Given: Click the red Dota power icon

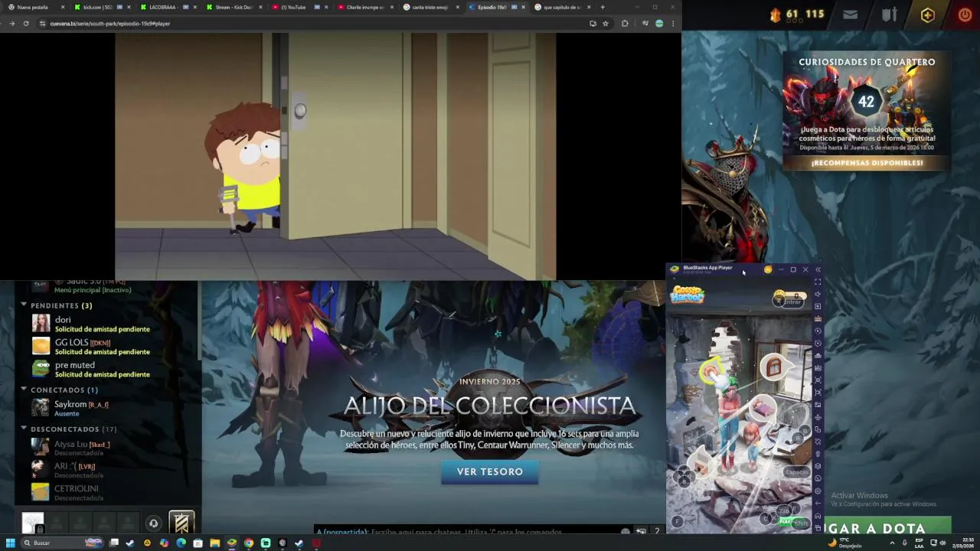Looking at the screenshot, I should [x=965, y=15].
